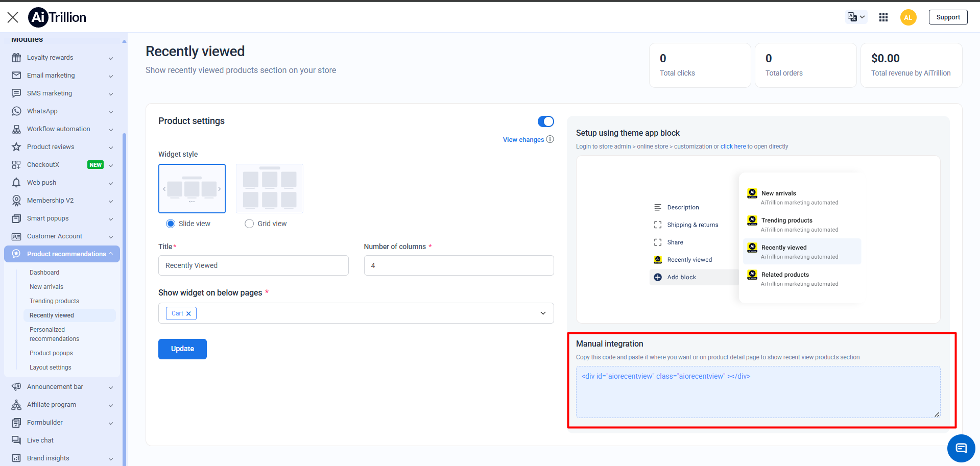This screenshot has width=980, height=466.
Task: Click the AiTrillion logo
Action: click(x=57, y=17)
